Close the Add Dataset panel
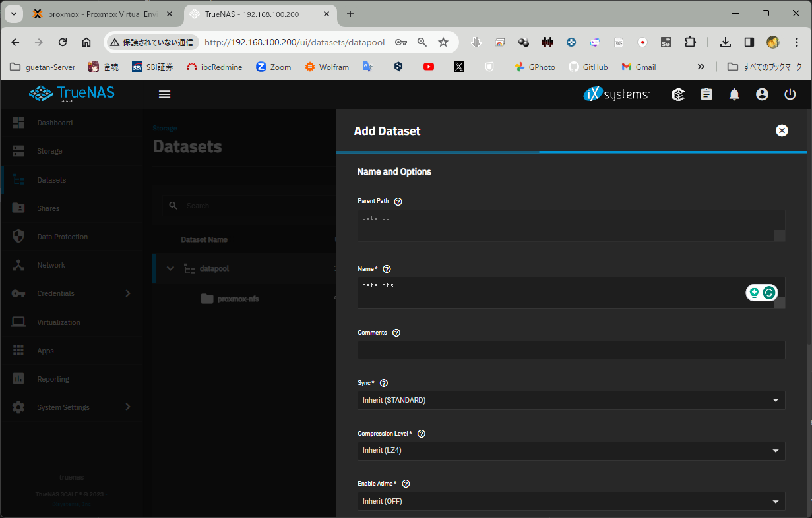 [x=782, y=130]
